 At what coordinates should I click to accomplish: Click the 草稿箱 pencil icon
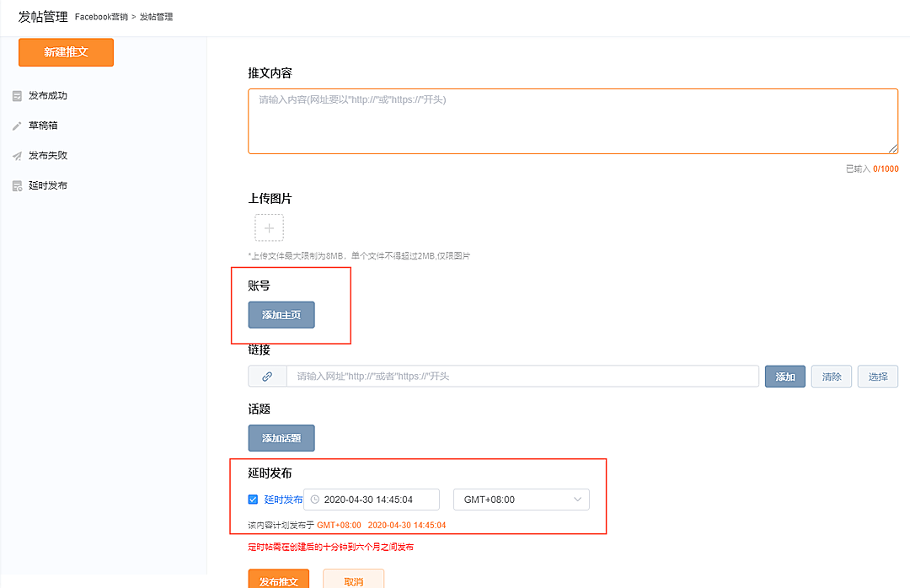pos(15,125)
